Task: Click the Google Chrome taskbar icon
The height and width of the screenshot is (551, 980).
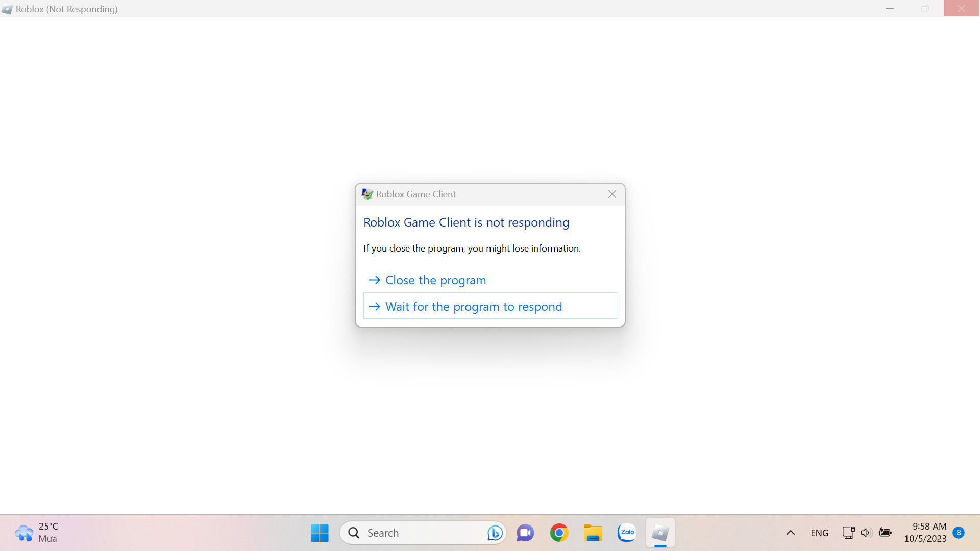Action: pos(560,532)
